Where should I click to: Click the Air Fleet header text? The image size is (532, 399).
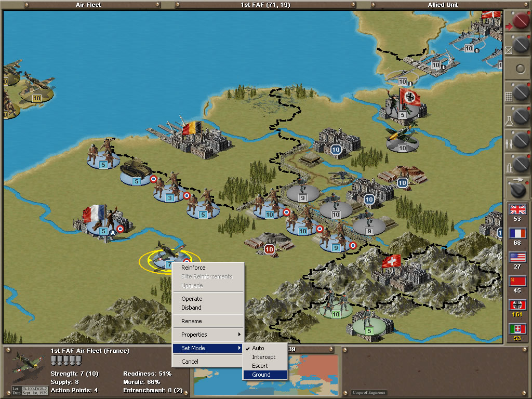point(88,5)
